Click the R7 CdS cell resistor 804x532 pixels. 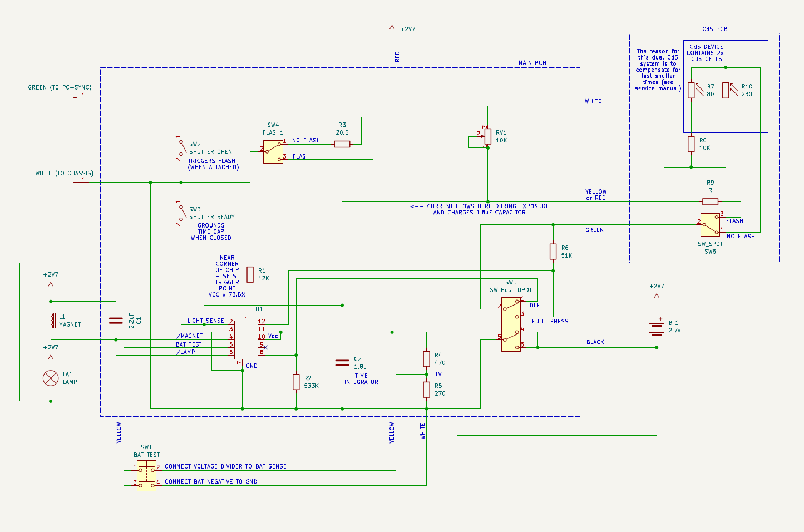(691, 90)
